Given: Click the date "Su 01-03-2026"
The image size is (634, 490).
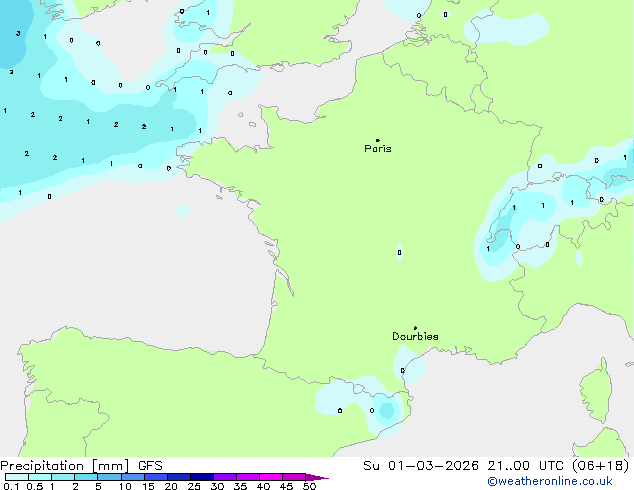Looking at the screenshot, I should click(421, 466).
